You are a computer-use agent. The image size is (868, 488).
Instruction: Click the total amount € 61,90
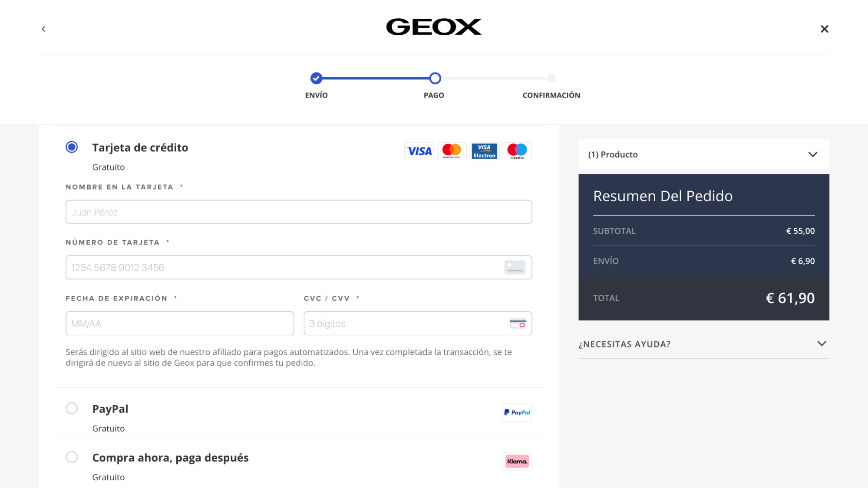point(790,298)
